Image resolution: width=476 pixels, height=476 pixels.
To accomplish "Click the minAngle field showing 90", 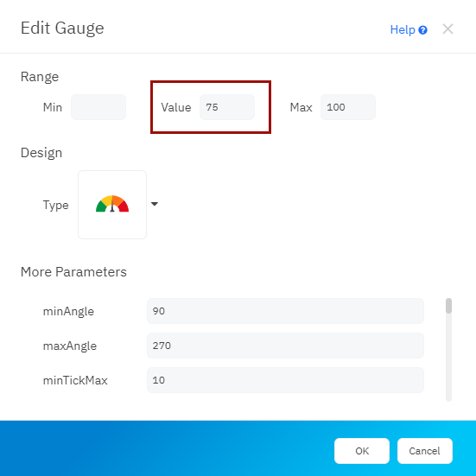I will [285, 311].
